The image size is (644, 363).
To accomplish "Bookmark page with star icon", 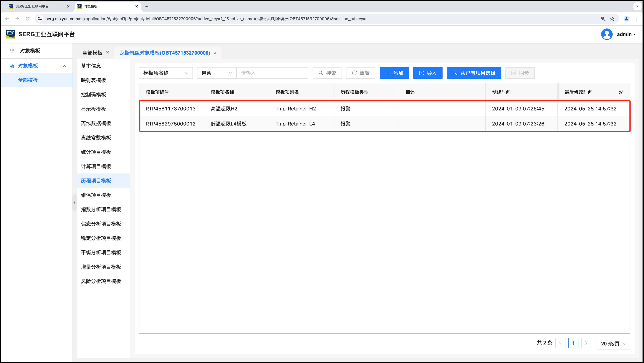I will 612,19.
